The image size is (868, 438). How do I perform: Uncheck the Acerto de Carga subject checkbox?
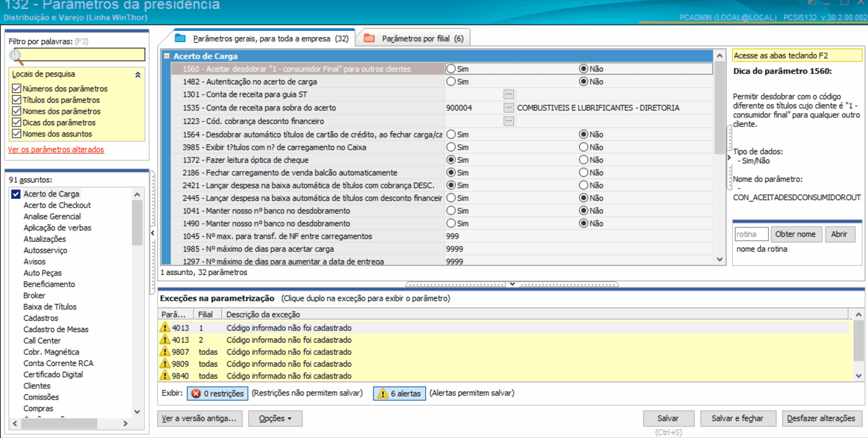(x=16, y=194)
